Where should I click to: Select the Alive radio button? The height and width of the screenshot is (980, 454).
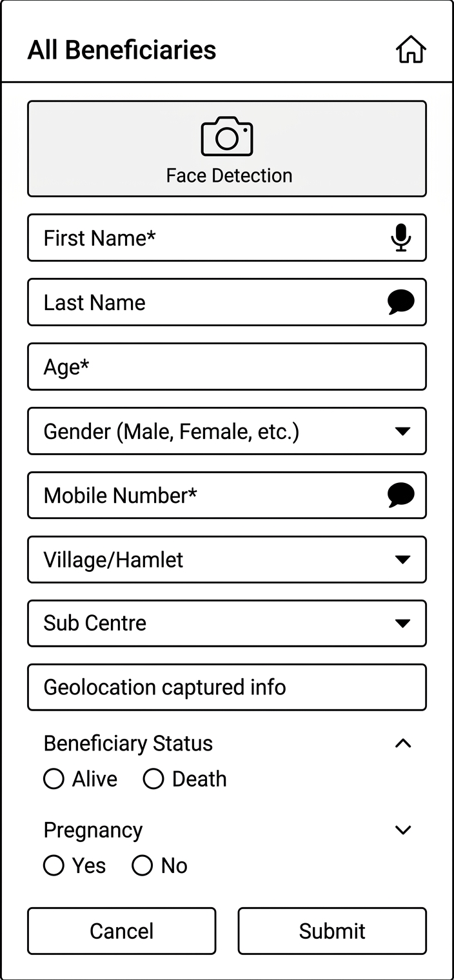54,779
